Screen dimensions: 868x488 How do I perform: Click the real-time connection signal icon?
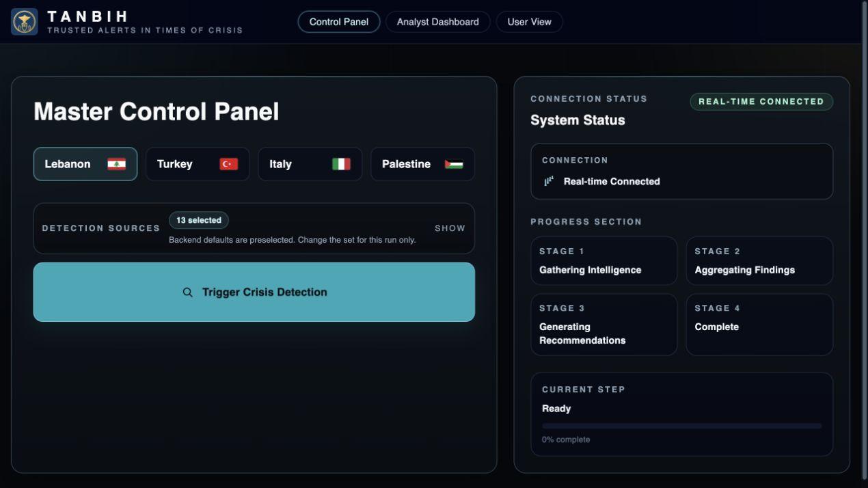548,181
